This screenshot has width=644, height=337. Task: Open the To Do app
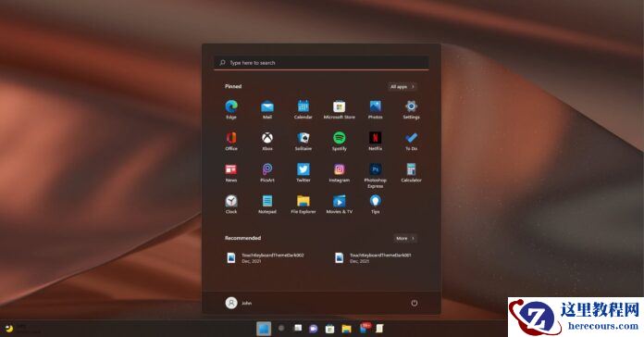pos(411,141)
